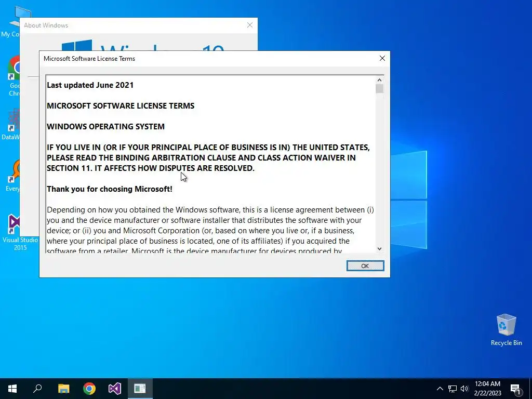Screen dimensions: 532x399
Task: Click the license text scrollbar down arrow
Action: [379, 249]
